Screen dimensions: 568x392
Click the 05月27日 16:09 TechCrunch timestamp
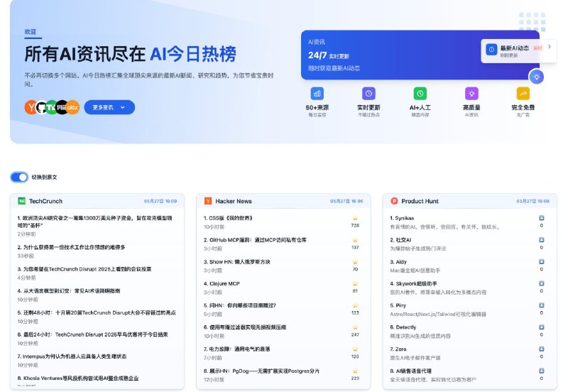pyautogui.click(x=160, y=201)
